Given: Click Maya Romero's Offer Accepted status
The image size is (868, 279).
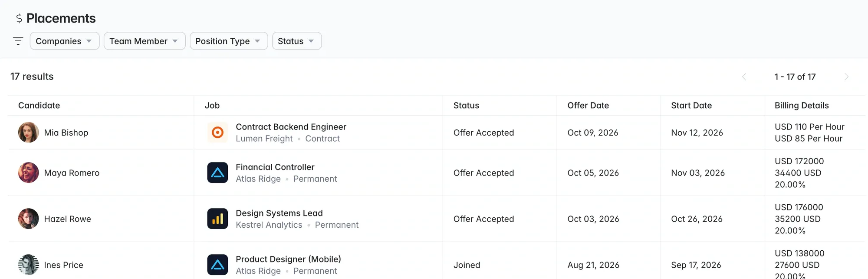Looking at the screenshot, I should click(483, 173).
